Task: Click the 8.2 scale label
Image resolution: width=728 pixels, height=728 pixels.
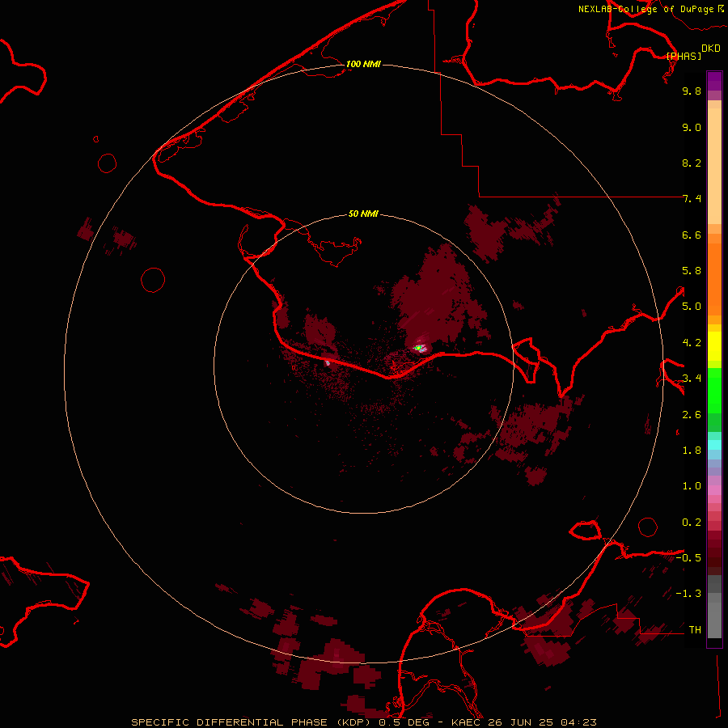Action: tap(692, 163)
